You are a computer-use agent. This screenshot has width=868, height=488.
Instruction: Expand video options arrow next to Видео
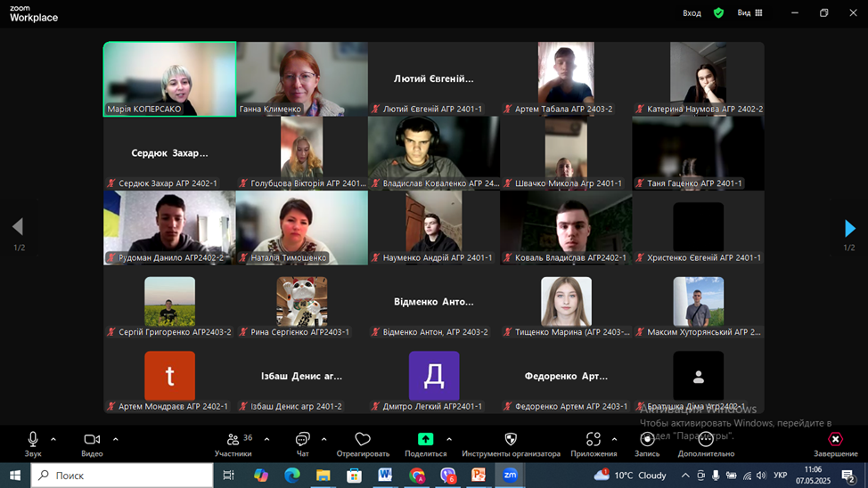click(115, 440)
